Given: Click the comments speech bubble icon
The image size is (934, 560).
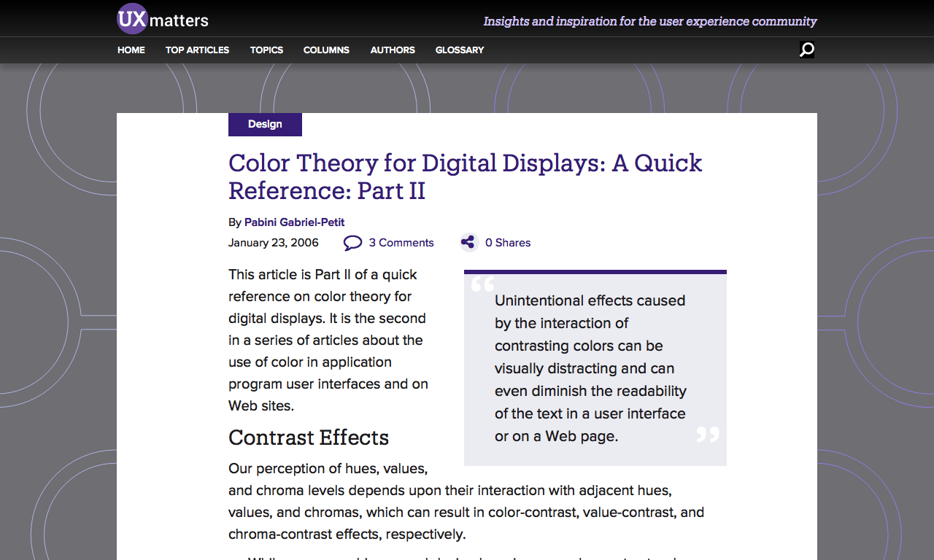Looking at the screenshot, I should coord(352,243).
